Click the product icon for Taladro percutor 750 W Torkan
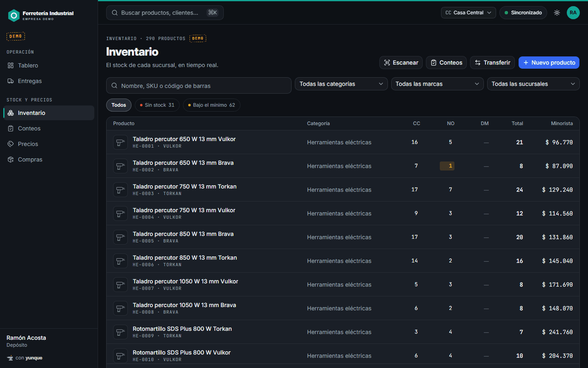 tap(120, 190)
